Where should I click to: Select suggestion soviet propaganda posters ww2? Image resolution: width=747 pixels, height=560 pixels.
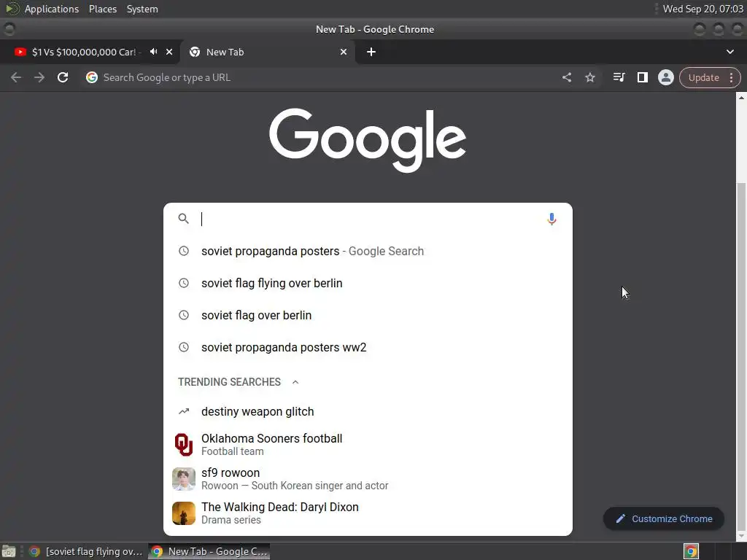(368, 347)
